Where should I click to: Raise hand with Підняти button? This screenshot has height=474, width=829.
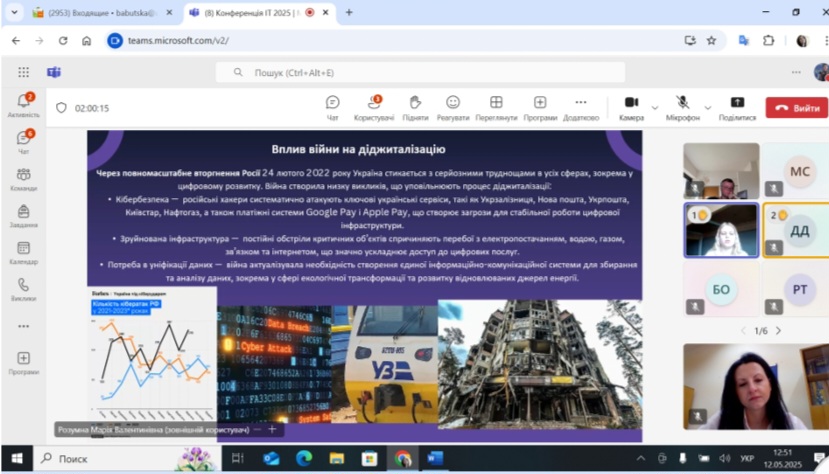click(415, 106)
